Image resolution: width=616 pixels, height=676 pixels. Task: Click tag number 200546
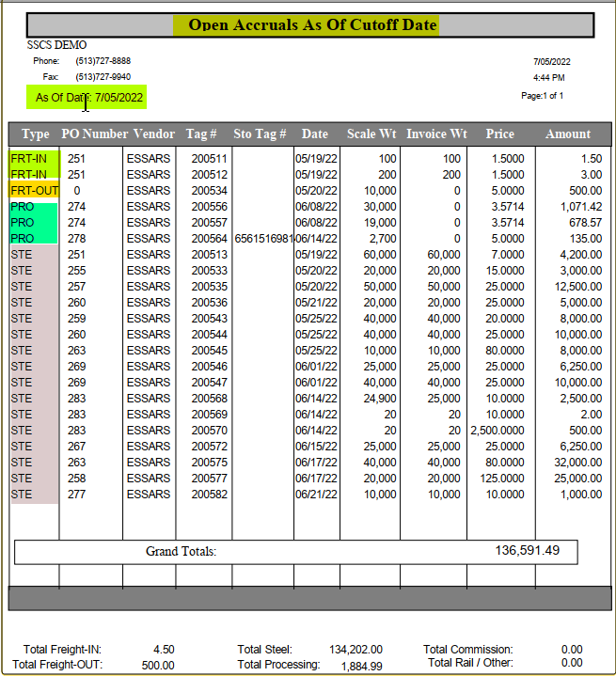[x=209, y=366]
